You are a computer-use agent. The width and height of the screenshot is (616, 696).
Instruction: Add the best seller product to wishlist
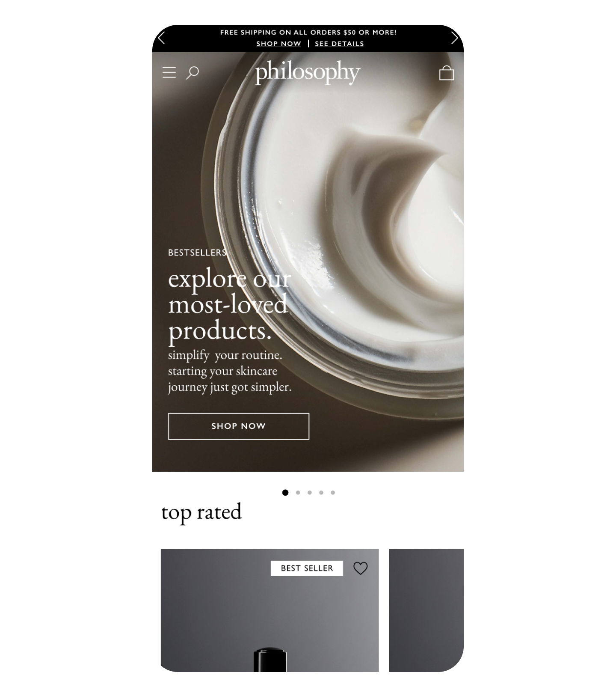(x=361, y=568)
